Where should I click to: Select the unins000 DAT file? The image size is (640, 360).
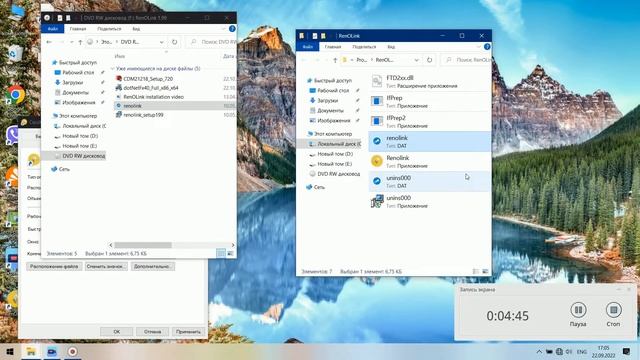[429, 181]
